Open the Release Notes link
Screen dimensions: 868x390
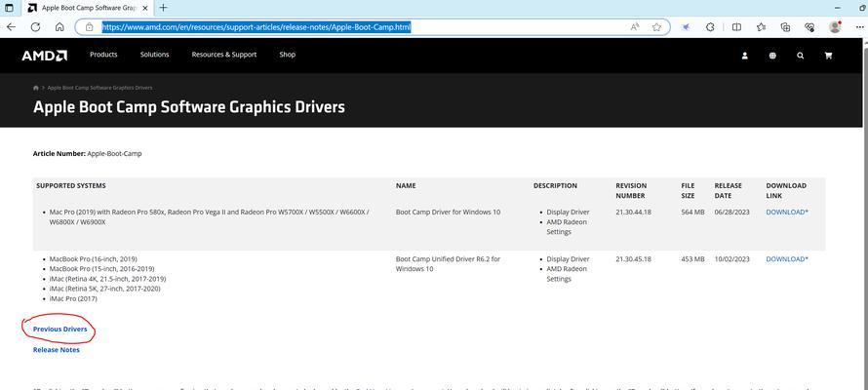(x=56, y=350)
